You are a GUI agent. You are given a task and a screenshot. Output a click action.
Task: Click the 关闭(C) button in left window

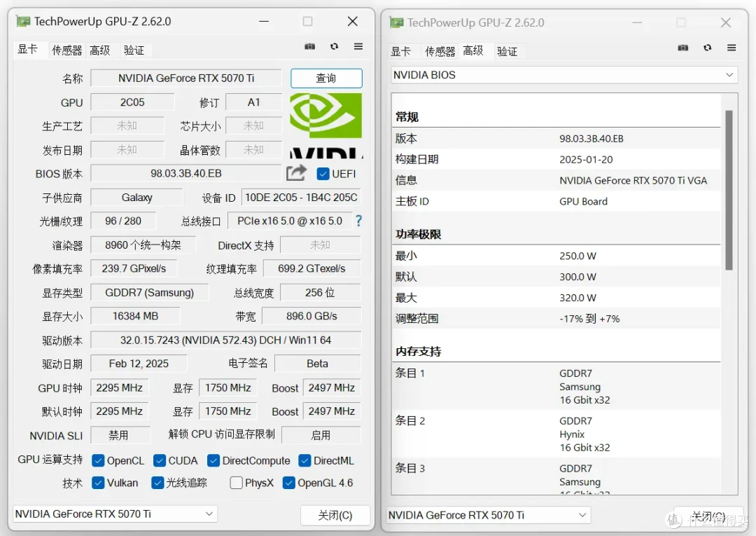point(335,515)
